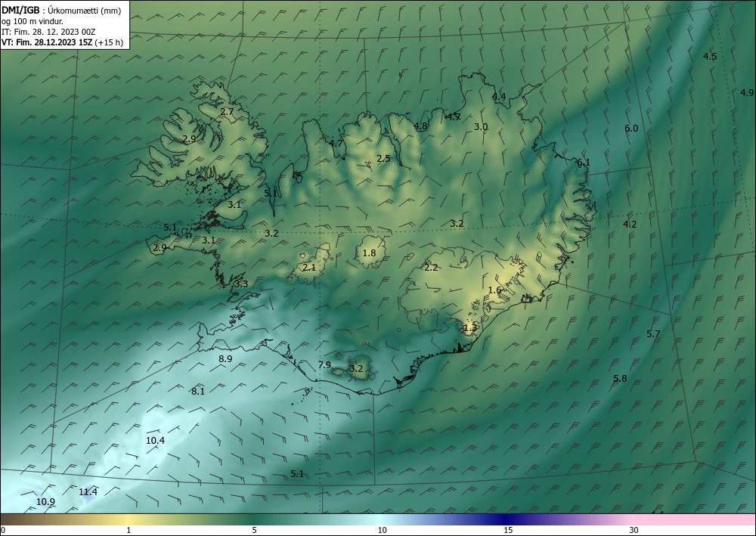Screen dimensions: 756x536
Task: Click the 2.7 value in the Westfjords
Action: click(x=227, y=111)
